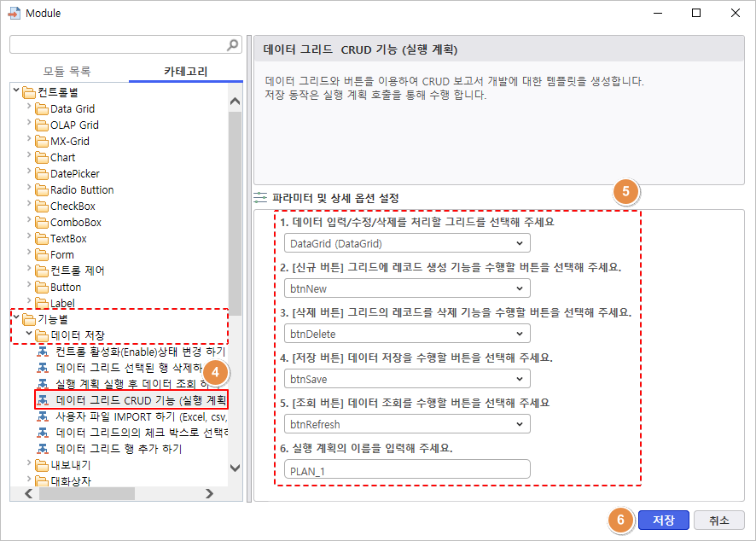
Task: Click the tree scroll down arrow
Action: [236, 468]
